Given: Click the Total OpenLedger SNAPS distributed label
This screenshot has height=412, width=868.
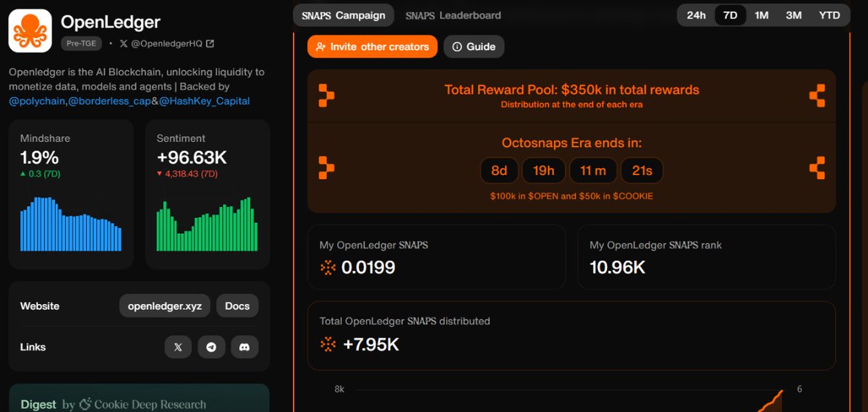Looking at the screenshot, I should [x=404, y=321].
